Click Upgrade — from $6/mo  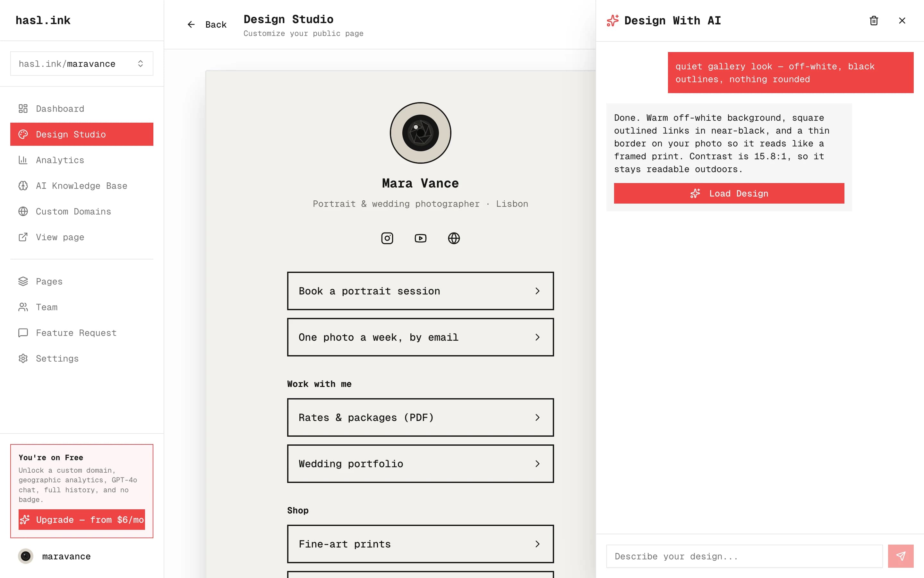coord(82,520)
